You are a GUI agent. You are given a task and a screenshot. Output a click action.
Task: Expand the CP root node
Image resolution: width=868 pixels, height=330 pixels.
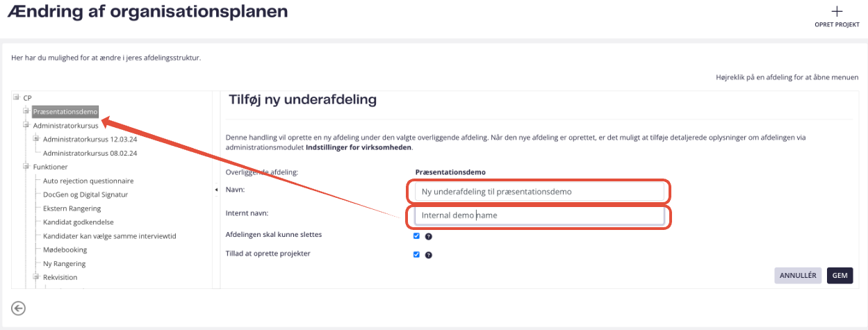point(17,97)
